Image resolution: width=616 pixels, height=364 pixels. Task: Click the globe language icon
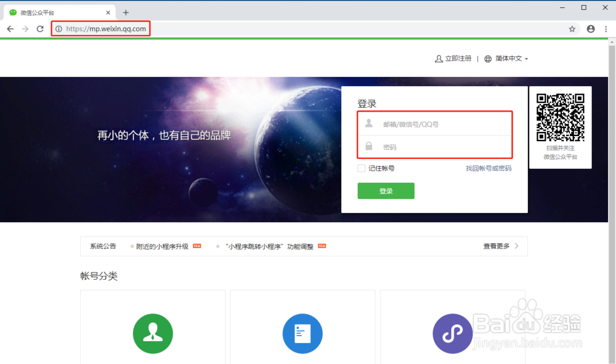tap(488, 59)
